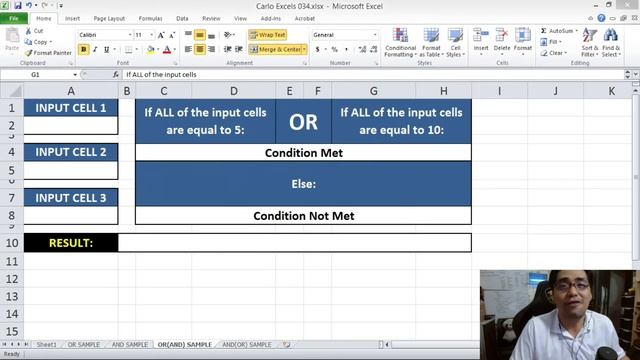The image size is (640, 360).
Task: Click the formula bar text
Action: click(x=161, y=75)
